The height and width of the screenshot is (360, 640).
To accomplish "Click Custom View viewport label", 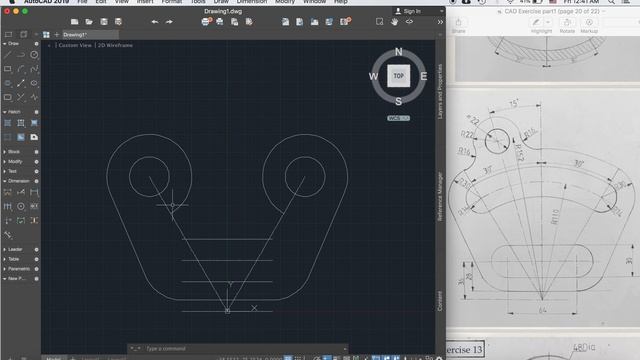I will tap(75, 45).
